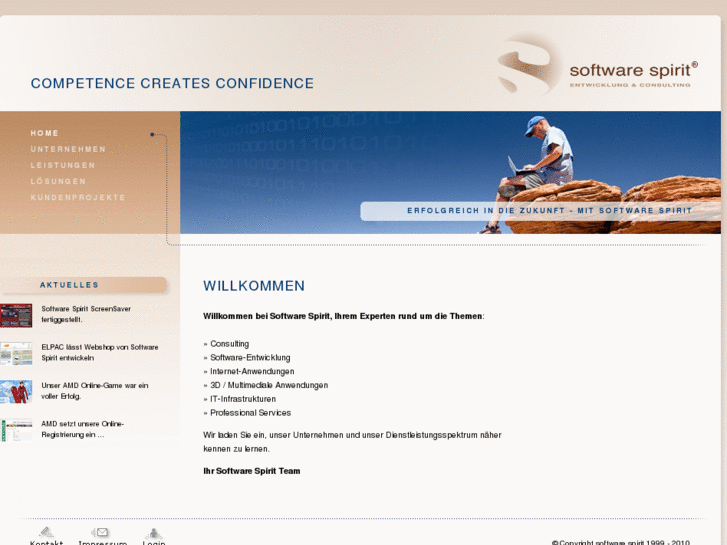This screenshot has width=727, height=545.
Task: Click the WILLKOMMEN heading
Action: [254, 286]
